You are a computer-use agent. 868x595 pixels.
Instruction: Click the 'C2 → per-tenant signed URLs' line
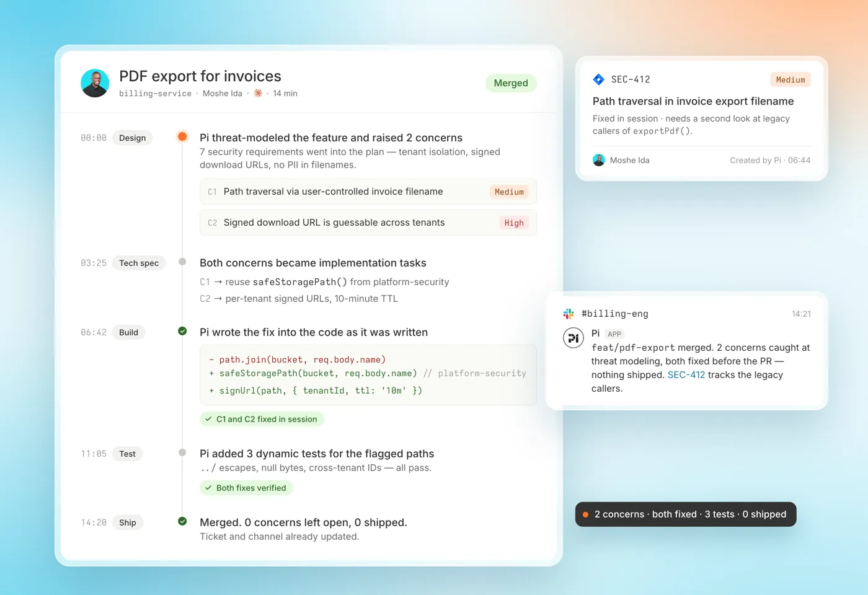pos(299,299)
